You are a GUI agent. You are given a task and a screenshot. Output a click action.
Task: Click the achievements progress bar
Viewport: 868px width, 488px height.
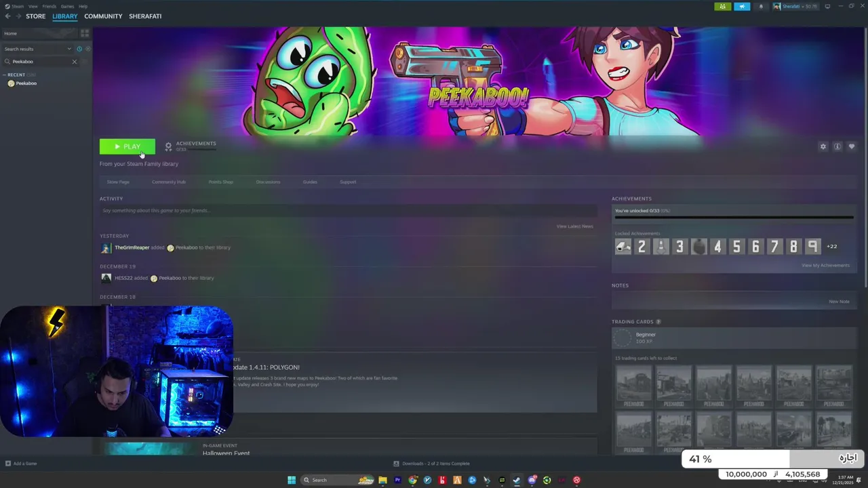734,218
